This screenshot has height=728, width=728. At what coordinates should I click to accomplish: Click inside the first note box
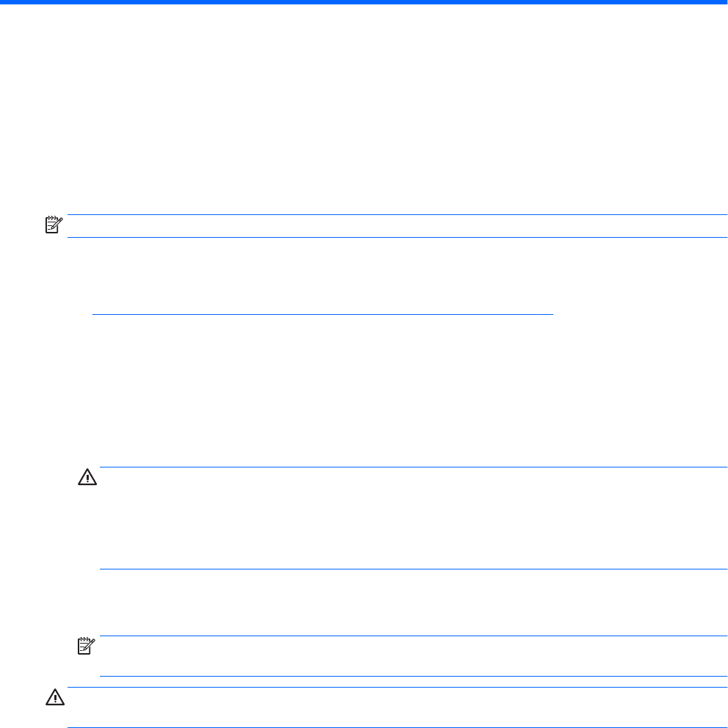coord(396,226)
